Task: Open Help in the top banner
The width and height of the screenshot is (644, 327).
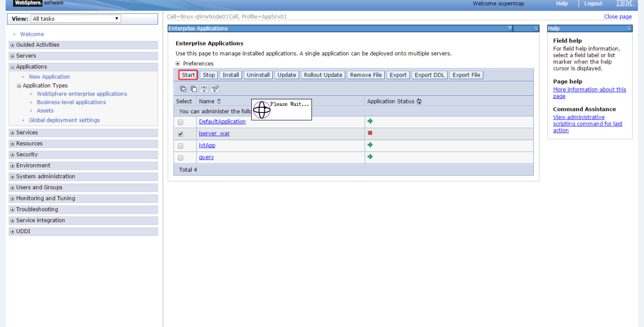Action: point(562,4)
